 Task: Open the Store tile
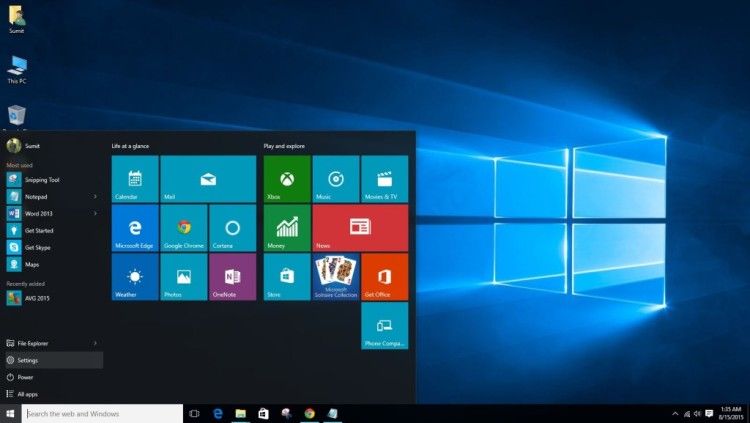tap(287, 277)
